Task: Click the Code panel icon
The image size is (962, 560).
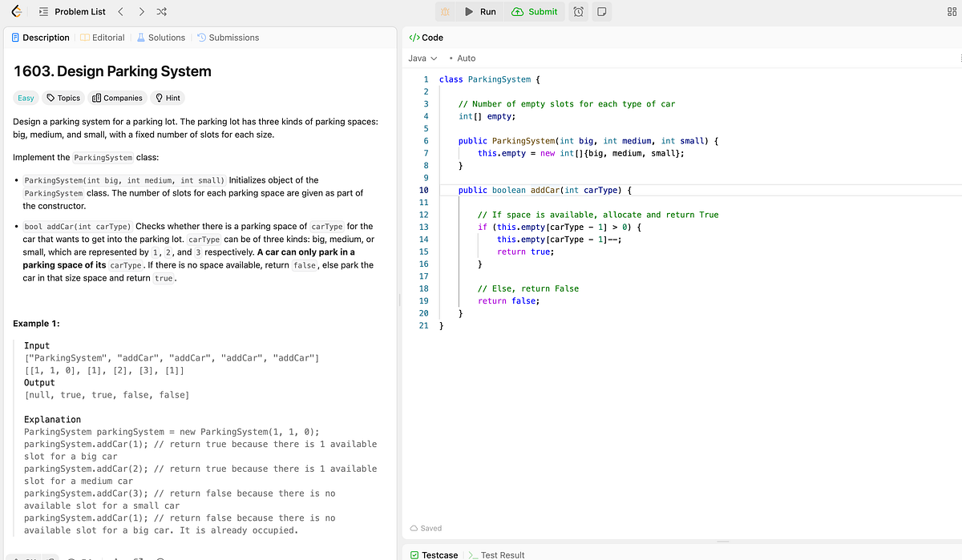Action: [412, 37]
